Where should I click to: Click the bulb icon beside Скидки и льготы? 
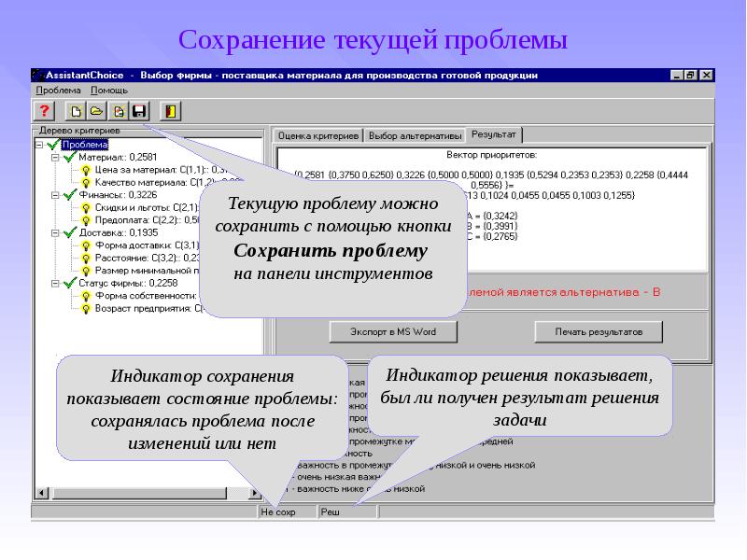(x=86, y=207)
